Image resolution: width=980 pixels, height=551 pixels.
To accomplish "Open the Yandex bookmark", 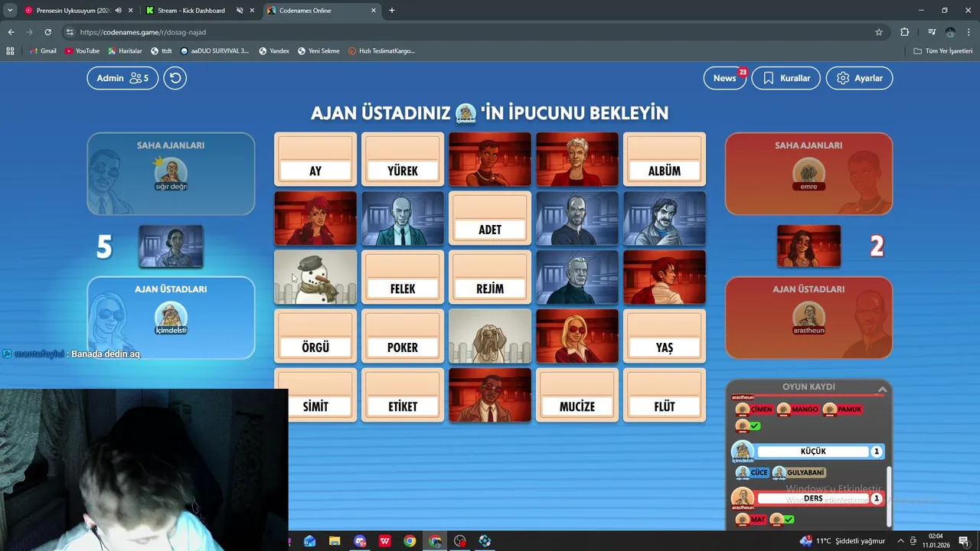I will tap(274, 51).
